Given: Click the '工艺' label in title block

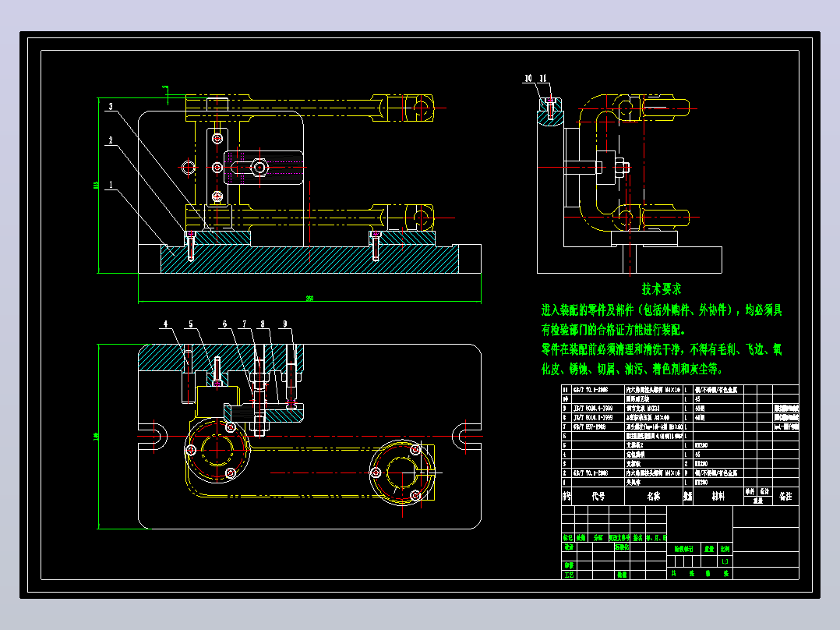Looking at the screenshot, I should [568, 574].
